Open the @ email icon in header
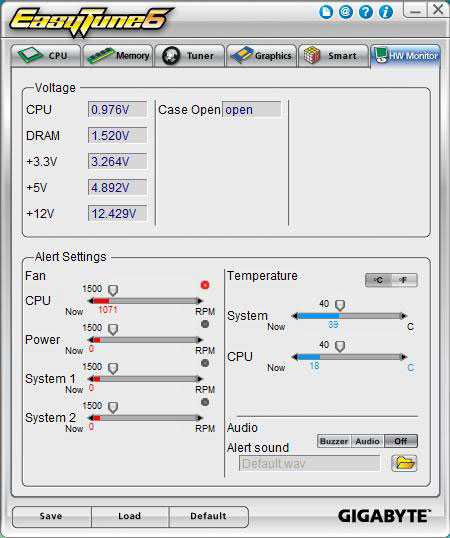The height and width of the screenshot is (538, 450). tap(346, 12)
